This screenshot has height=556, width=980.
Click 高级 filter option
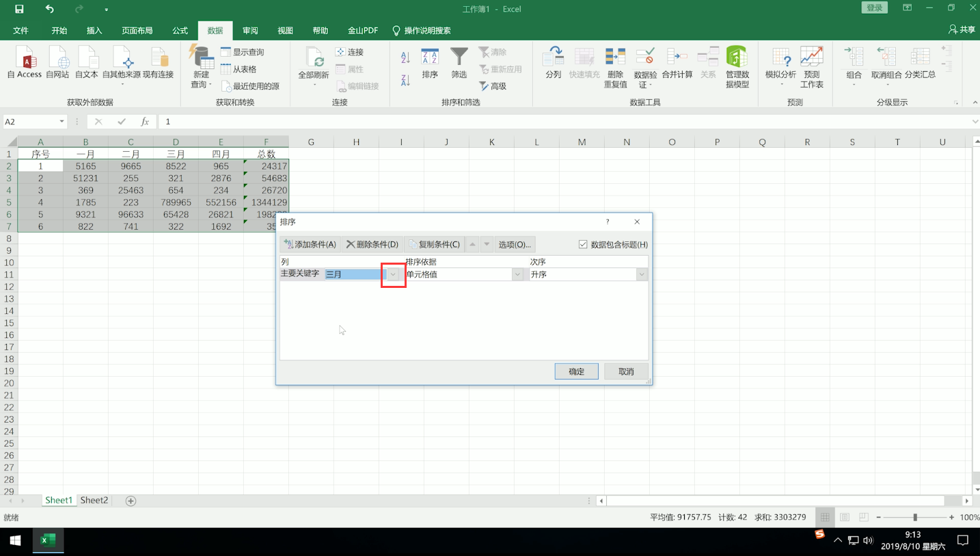coord(492,86)
